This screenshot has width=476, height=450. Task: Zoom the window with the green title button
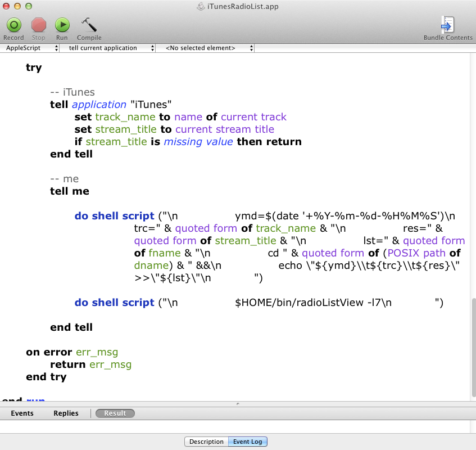tap(28, 7)
